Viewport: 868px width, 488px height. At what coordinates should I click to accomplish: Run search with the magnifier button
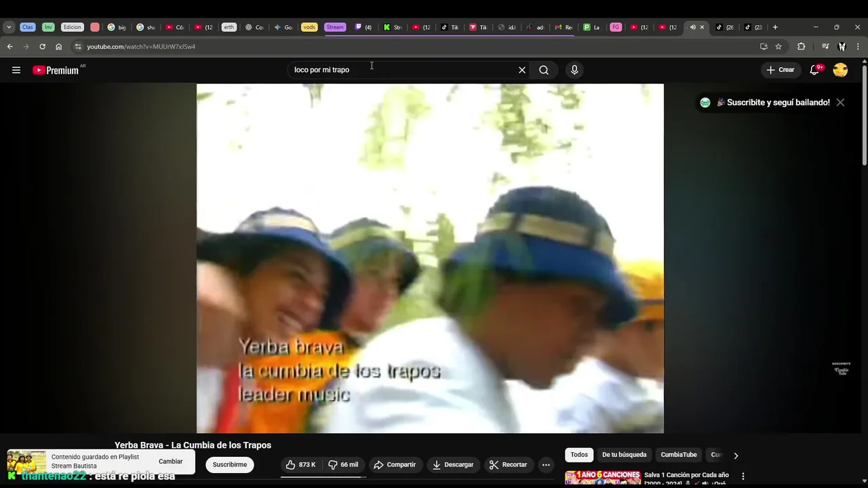click(544, 70)
